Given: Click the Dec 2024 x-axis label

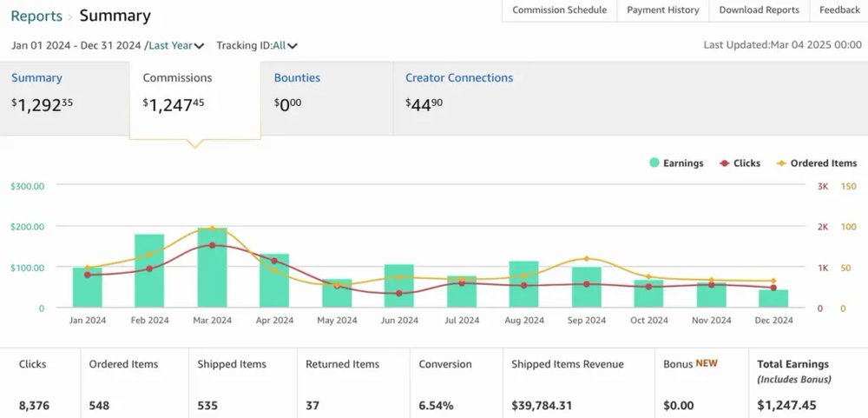Looking at the screenshot, I should 774,321.
